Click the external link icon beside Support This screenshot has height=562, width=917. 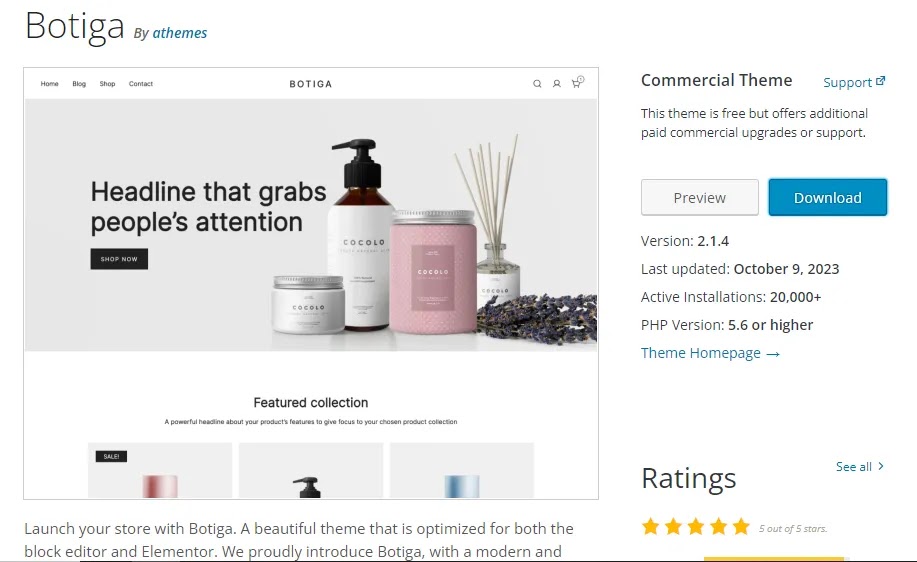click(880, 81)
